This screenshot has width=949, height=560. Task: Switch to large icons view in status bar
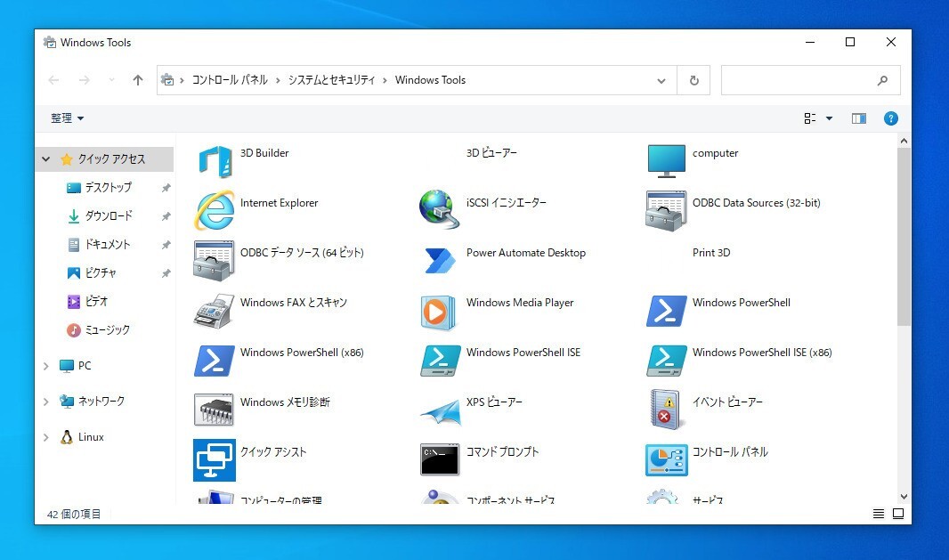point(898,514)
